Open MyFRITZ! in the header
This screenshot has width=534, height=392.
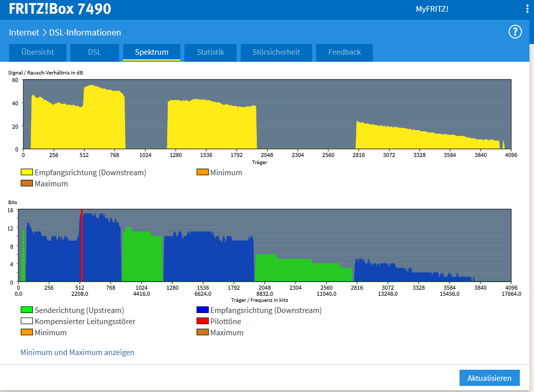[x=432, y=9]
